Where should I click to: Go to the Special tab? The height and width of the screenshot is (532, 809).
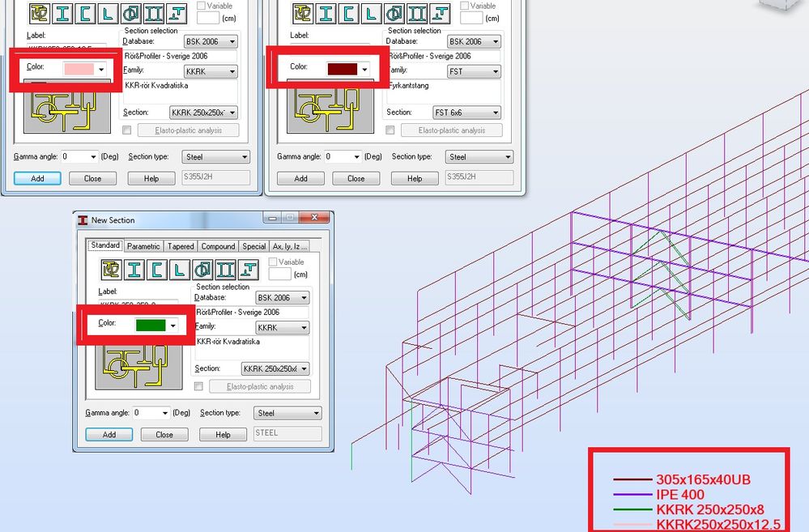[253, 246]
